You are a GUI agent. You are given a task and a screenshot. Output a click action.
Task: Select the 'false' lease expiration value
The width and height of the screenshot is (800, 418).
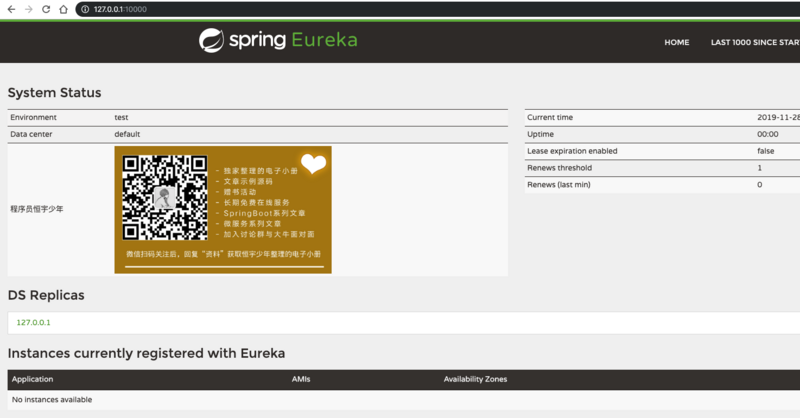click(765, 151)
